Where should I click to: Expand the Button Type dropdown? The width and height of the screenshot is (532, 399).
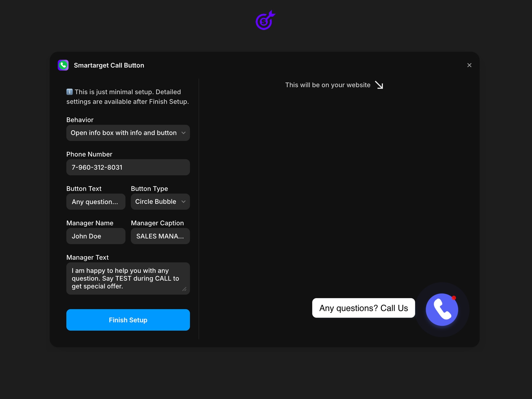point(160,202)
